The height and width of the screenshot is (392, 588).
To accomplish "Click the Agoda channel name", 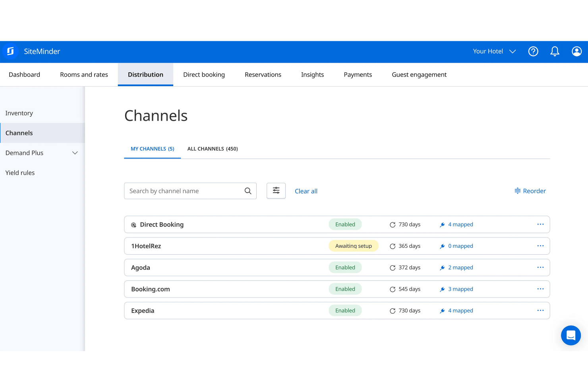I will tap(141, 268).
